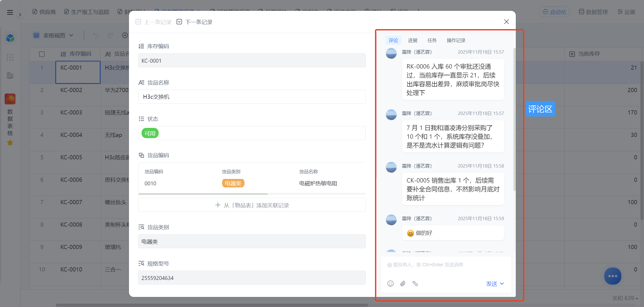Expand the sidebar with the arrow icon
The width and height of the screenshot is (644, 307).
pos(20,15)
